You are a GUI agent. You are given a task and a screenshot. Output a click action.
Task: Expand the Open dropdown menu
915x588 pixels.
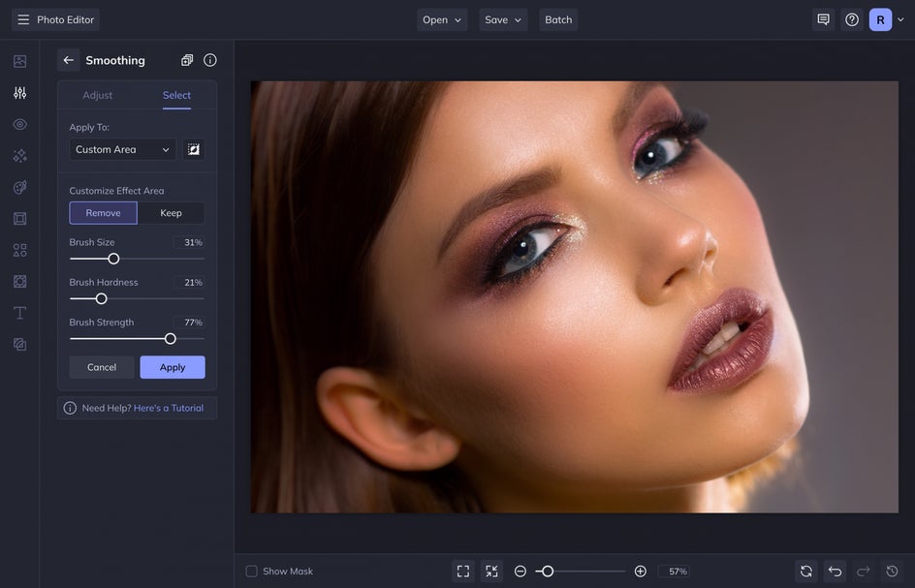[x=442, y=19]
